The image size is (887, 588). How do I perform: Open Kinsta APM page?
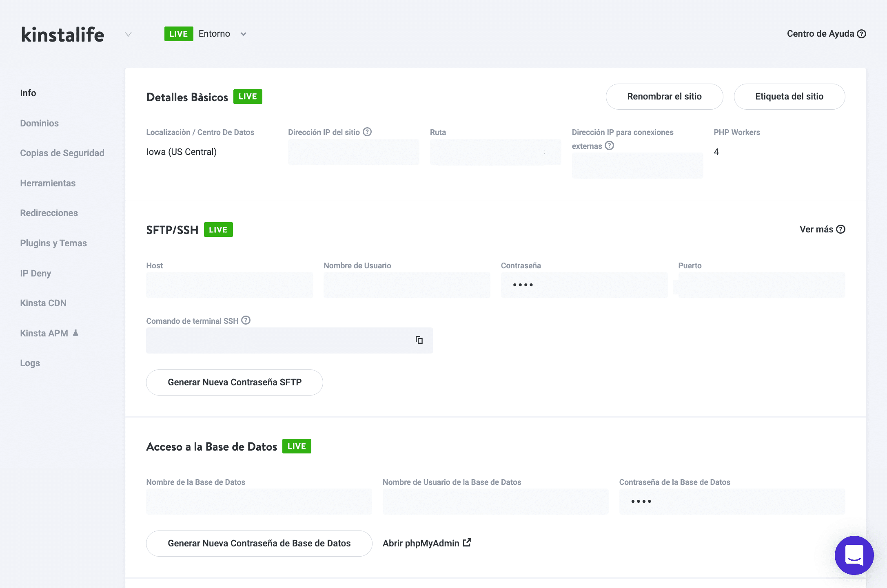click(44, 333)
